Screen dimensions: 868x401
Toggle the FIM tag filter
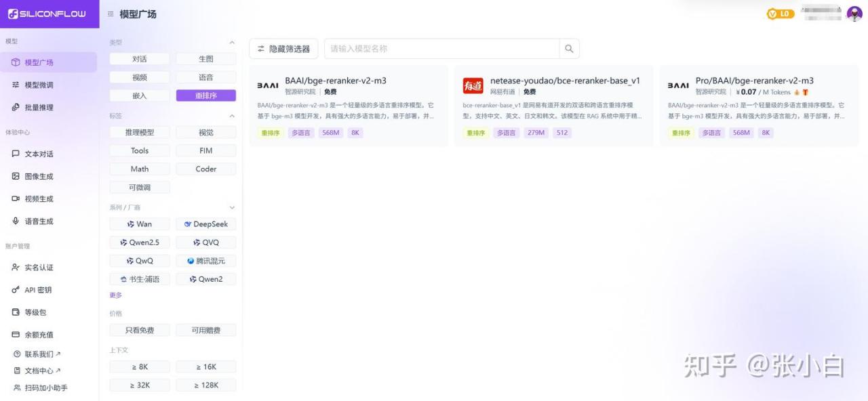206,150
